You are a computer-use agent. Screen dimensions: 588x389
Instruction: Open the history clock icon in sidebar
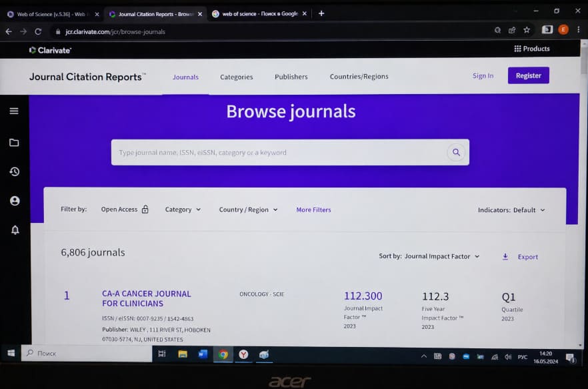pos(14,171)
